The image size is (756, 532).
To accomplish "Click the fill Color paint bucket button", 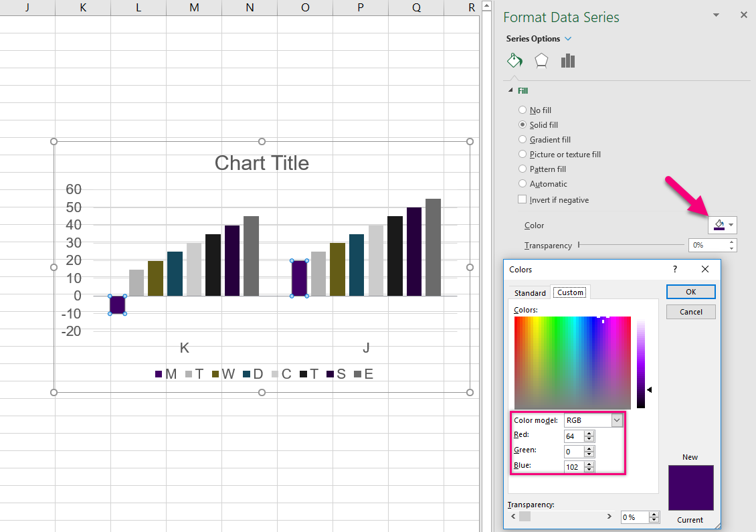I will [719, 225].
